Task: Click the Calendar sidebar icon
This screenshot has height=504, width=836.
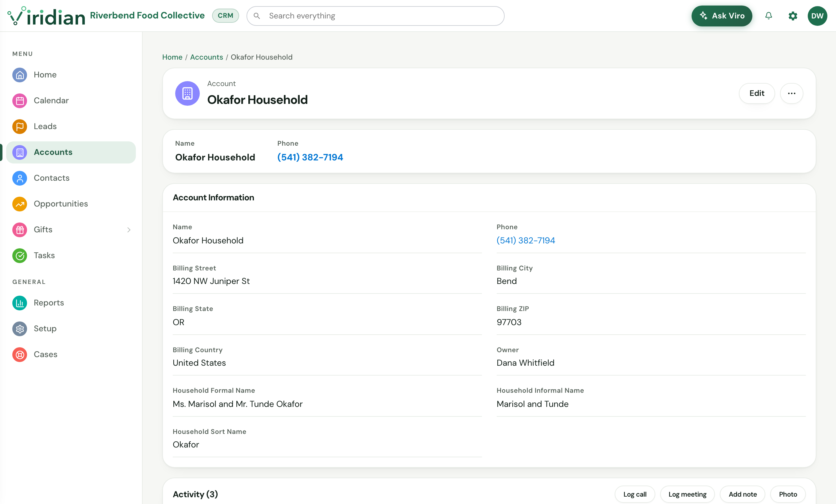Action: (20, 100)
